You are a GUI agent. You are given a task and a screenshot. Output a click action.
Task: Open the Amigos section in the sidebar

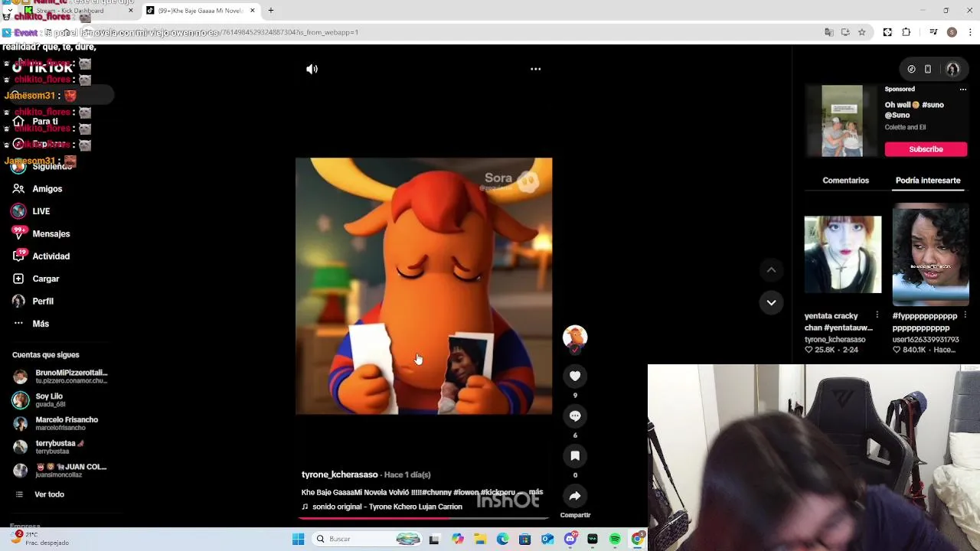coord(37,188)
